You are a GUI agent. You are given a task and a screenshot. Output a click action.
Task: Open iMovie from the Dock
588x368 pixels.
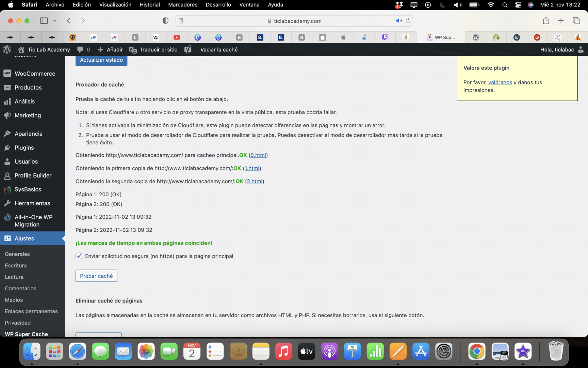523,351
